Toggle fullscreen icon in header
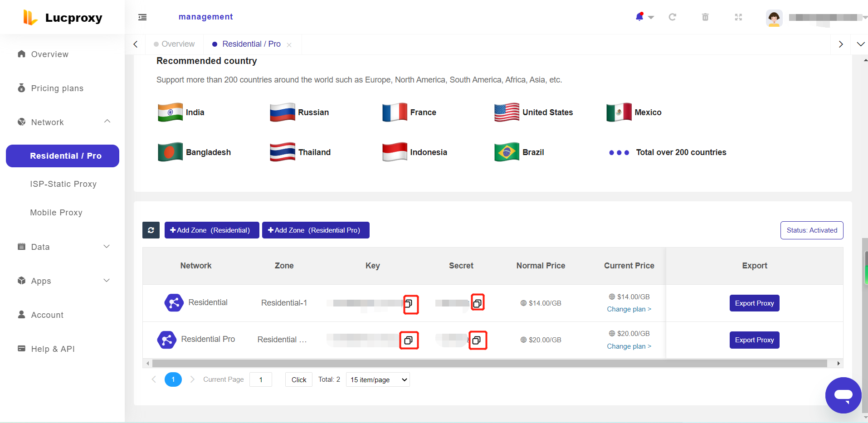Viewport: 868px width, 423px height. tap(738, 17)
